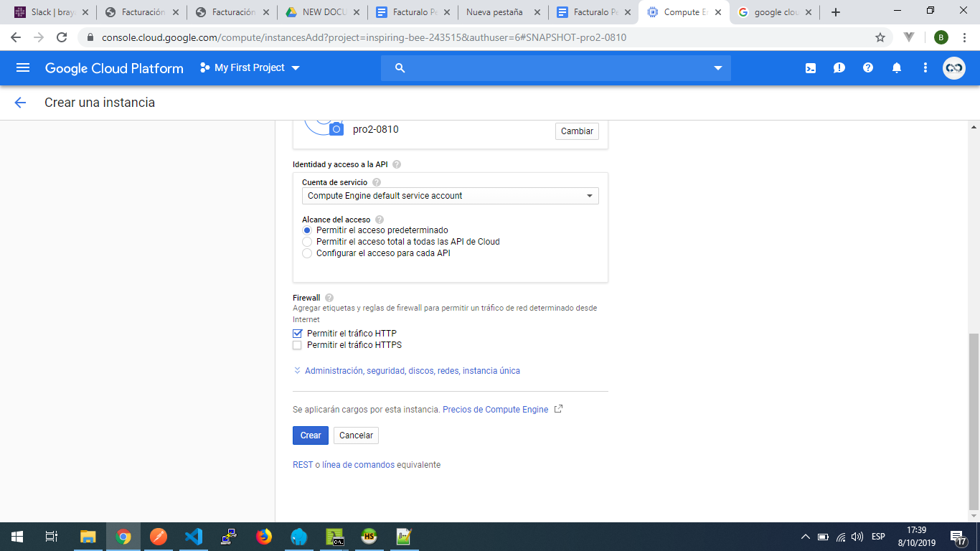Open Visual Studio Code from the taskbar

pos(194,537)
